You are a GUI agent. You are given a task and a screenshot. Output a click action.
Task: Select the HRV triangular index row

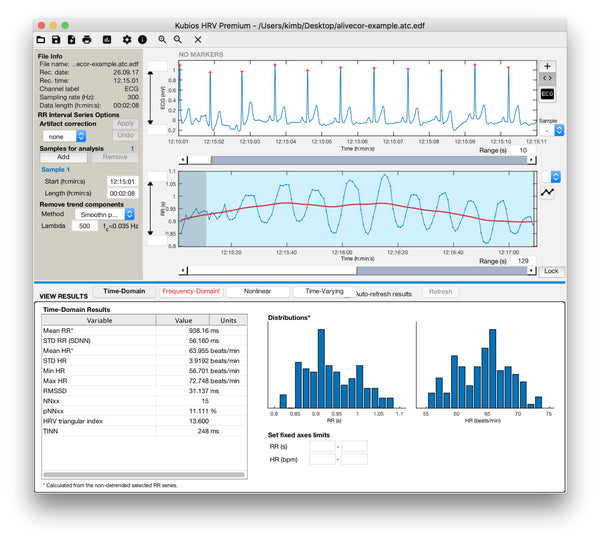pos(144,421)
